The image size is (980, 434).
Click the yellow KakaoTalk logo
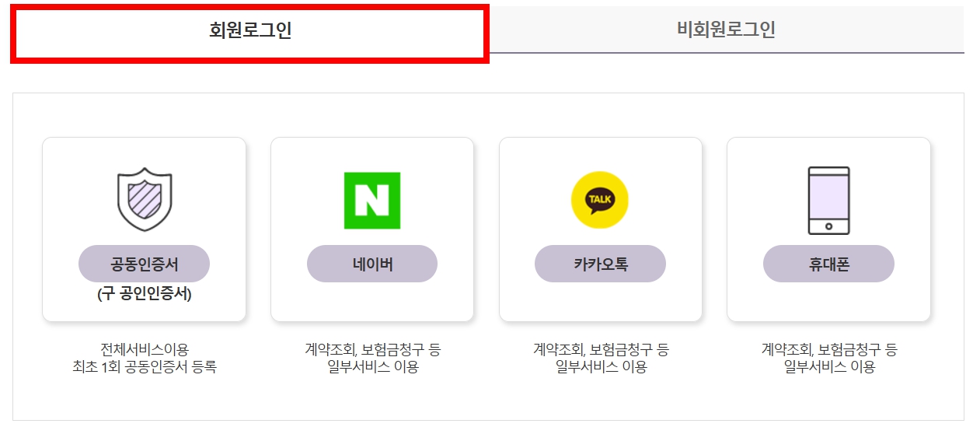600,201
